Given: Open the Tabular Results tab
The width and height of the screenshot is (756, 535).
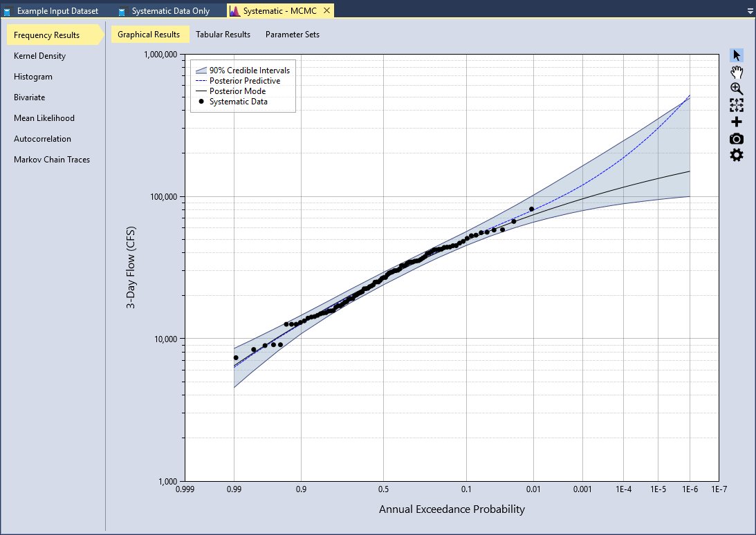Looking at the screenshot, I should coord(223,35).
